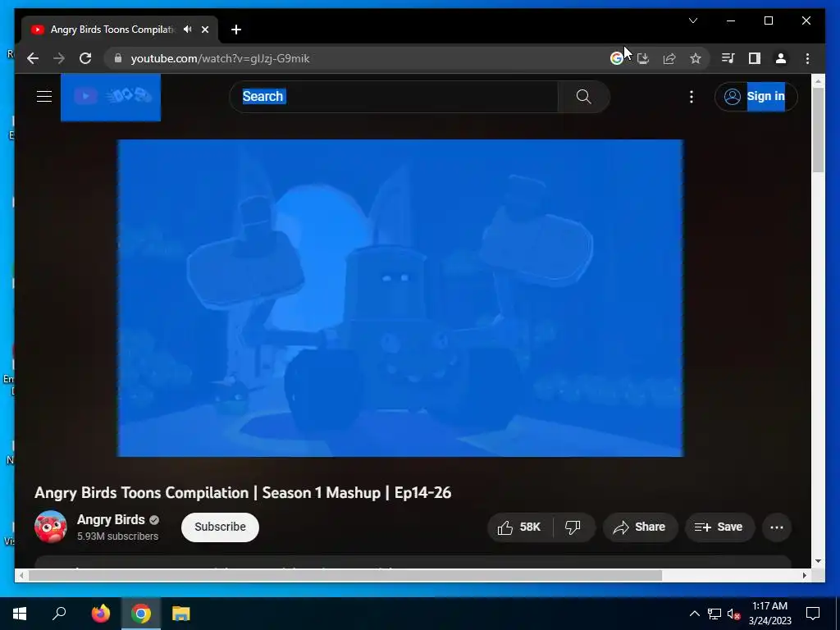Click the Google icon in address bar
Image resolution: width=840 pixels, height=630 pixels.
[x=617, y=58]
